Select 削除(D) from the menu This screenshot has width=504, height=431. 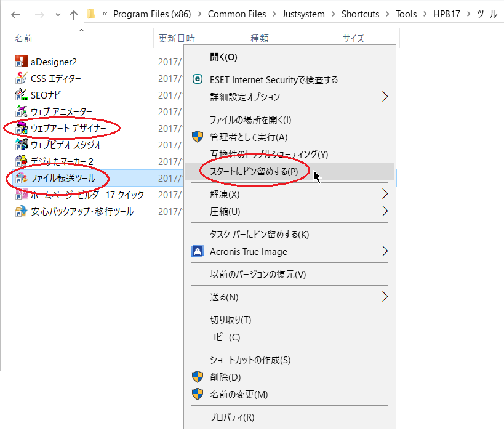point(290,377)
